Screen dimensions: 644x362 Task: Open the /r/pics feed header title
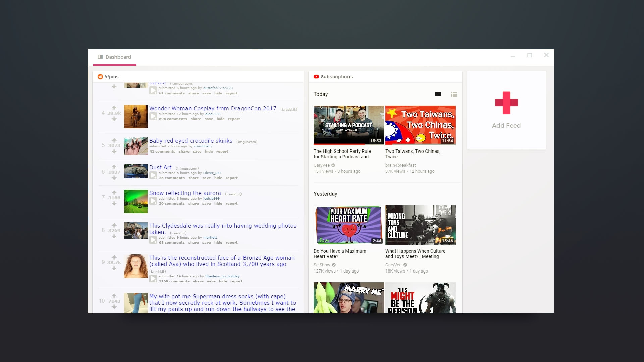click(111, 77)
